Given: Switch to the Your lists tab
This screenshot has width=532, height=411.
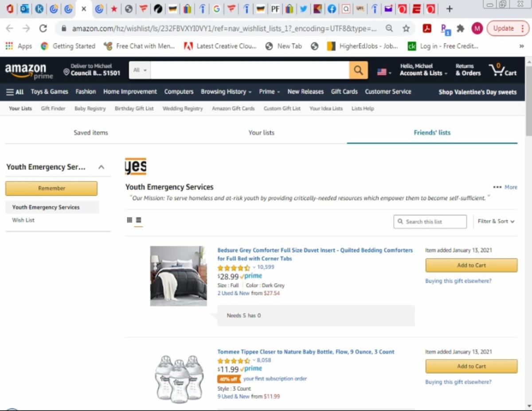Looking at the screenshot, I should [x=261, y=133].
